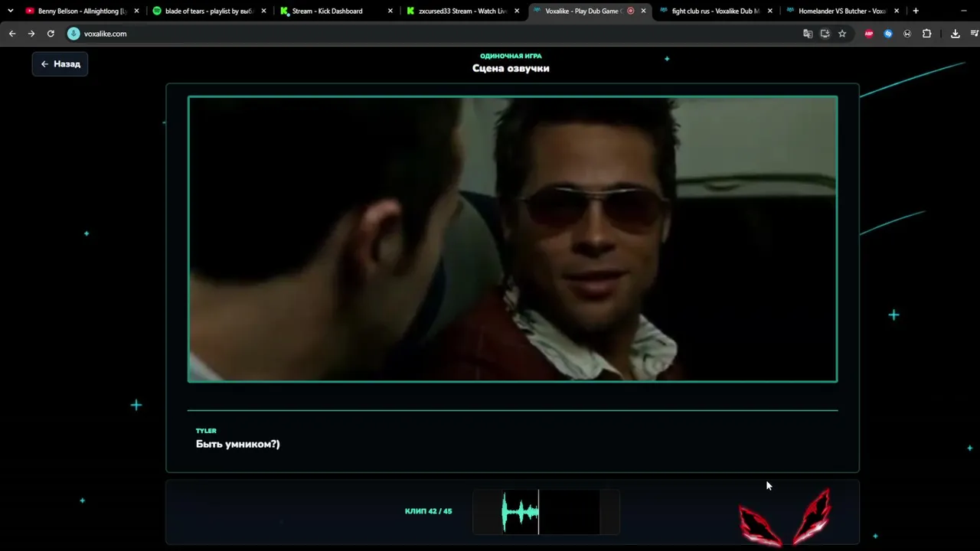Close the blade of tears tab

pos(263,11)
